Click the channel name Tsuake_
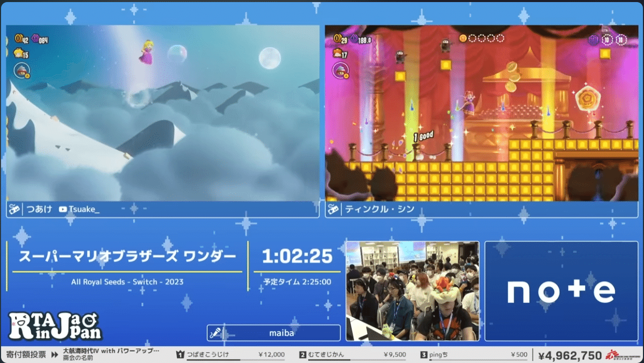Viewport: 644px width, 363px height. [84, 209]
